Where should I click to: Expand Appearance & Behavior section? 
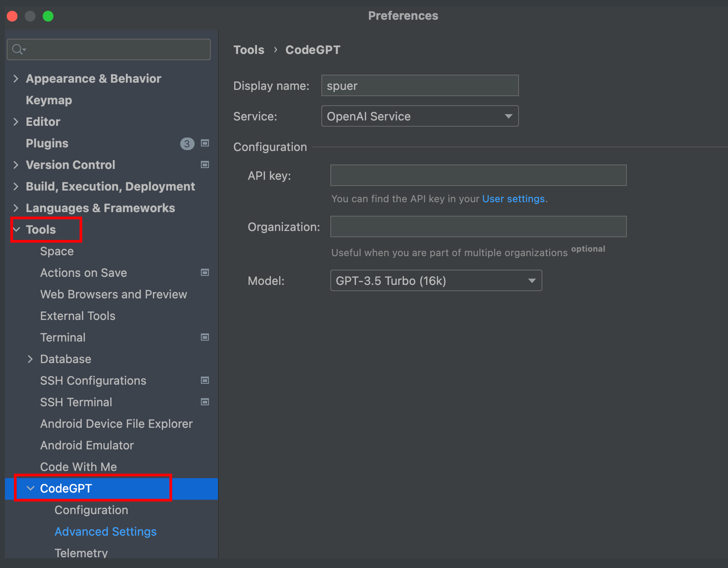coord(16,79)
